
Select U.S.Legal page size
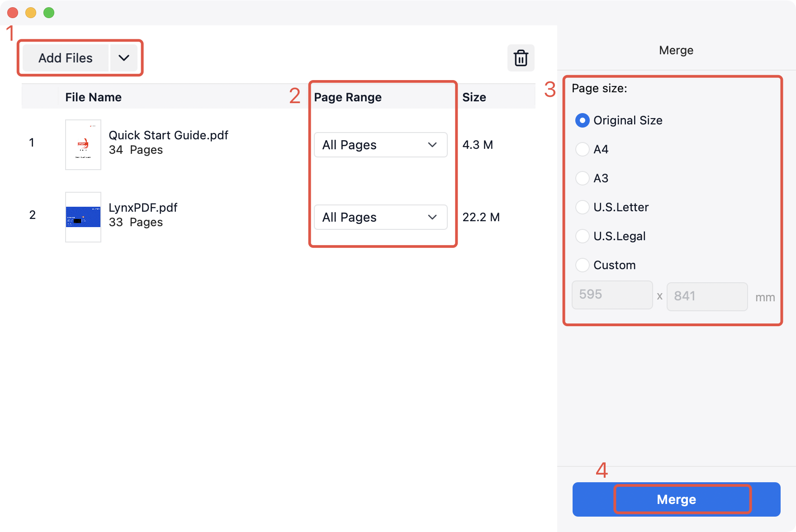click(583, 236)
